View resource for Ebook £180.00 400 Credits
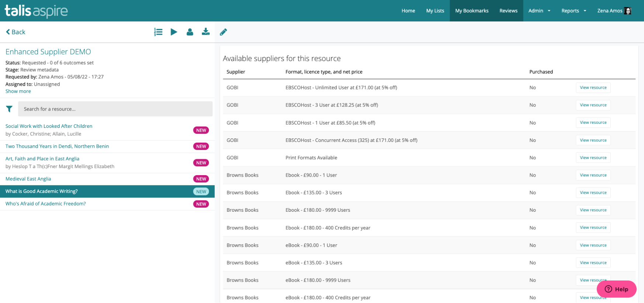 click(593, 228)
